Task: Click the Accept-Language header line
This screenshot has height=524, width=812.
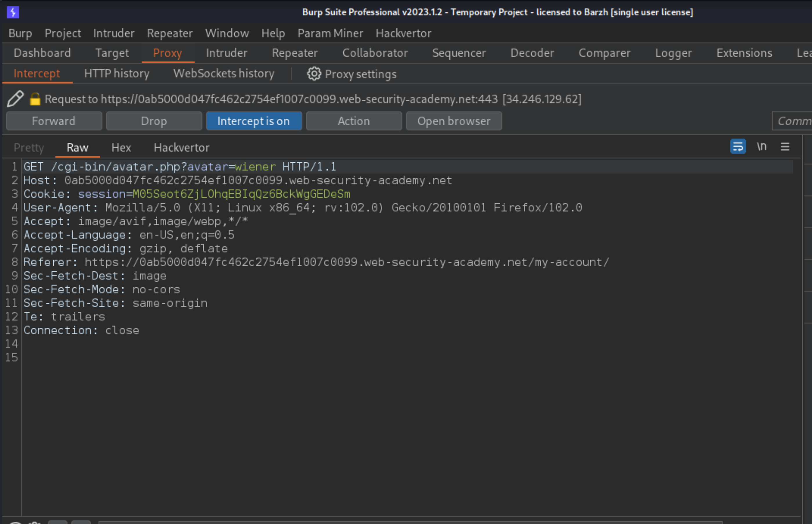Action: pos(129,235)
